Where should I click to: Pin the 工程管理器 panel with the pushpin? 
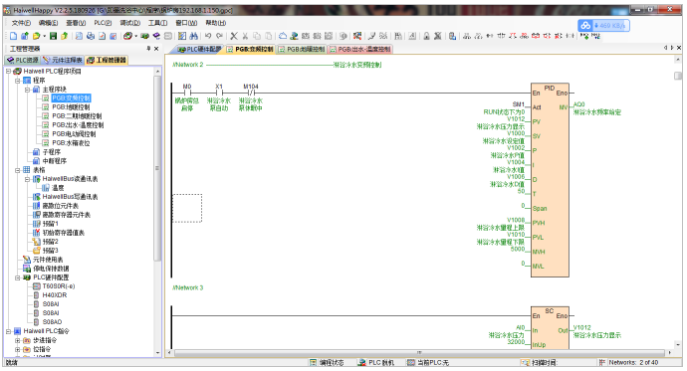[149, 49]
